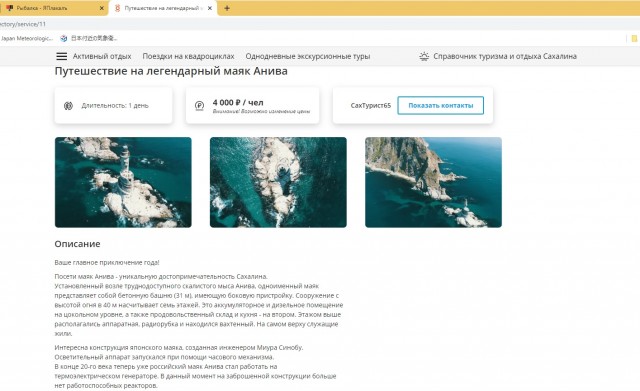Click the price change warning note
Image resolution: width=640 pixels, height=391 pixels.
tap(261, 111)
